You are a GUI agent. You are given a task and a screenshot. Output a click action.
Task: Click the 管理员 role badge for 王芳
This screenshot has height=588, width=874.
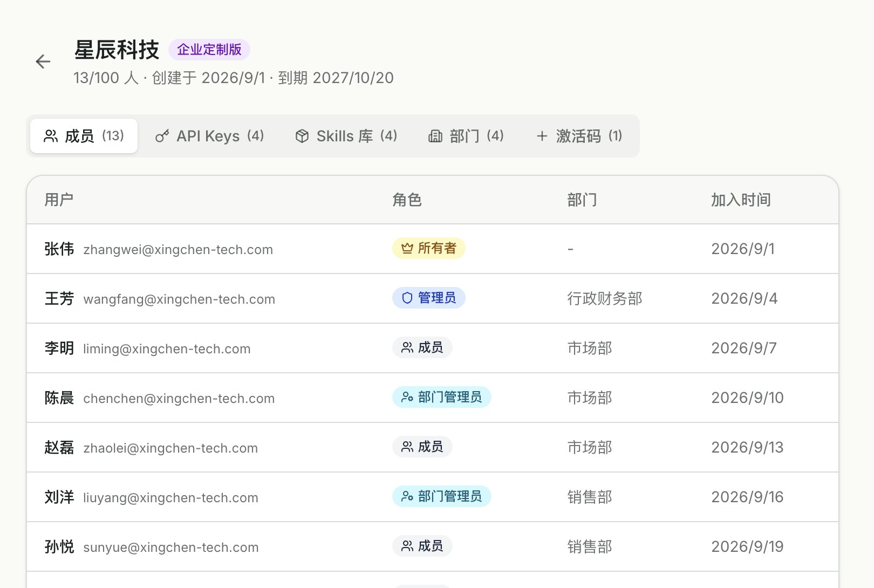[429, 298]
